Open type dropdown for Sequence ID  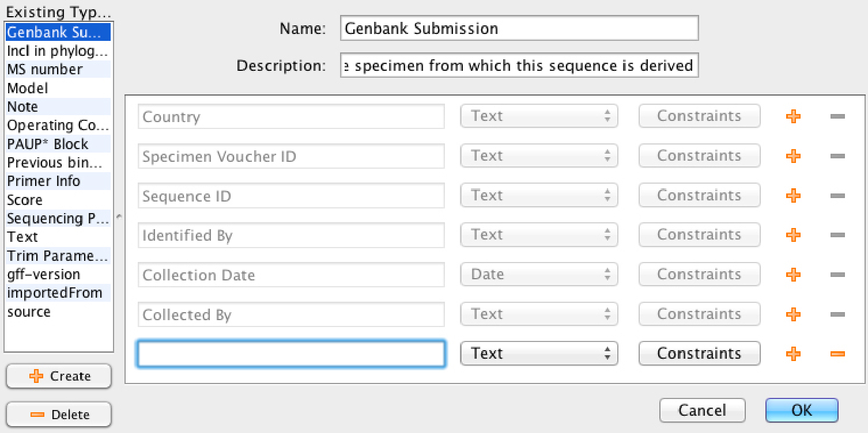pyautogui.click(x=539, y=196)
